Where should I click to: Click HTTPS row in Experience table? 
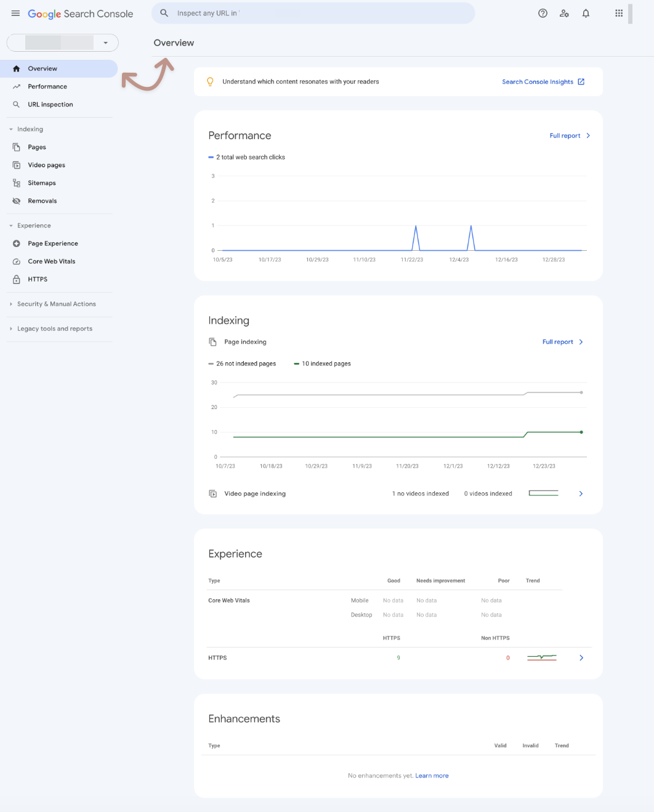click(x=400, y=657)
